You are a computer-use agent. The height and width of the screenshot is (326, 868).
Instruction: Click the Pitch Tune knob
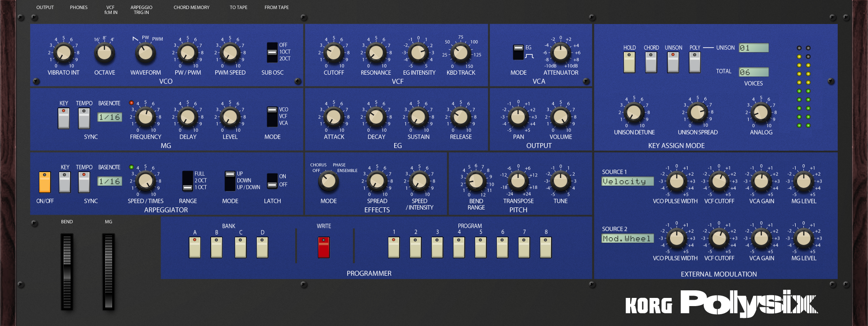[x=561, y=182]
